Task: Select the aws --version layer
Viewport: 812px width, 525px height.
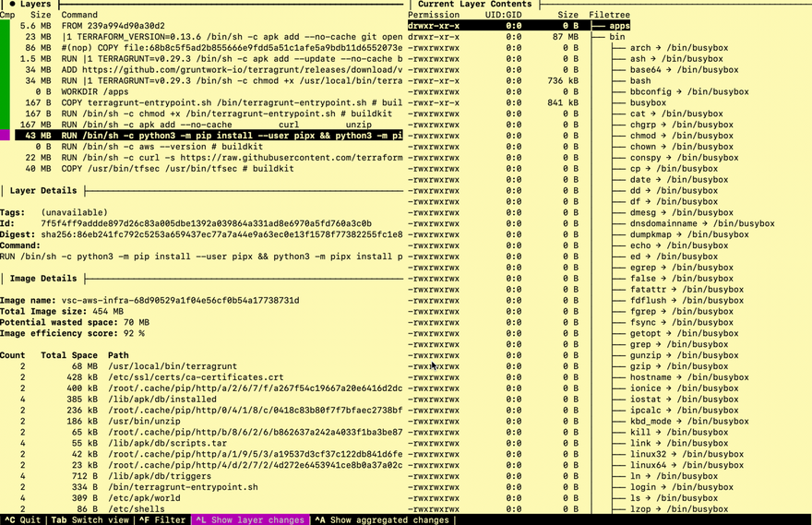Action: tap(202, 147)
